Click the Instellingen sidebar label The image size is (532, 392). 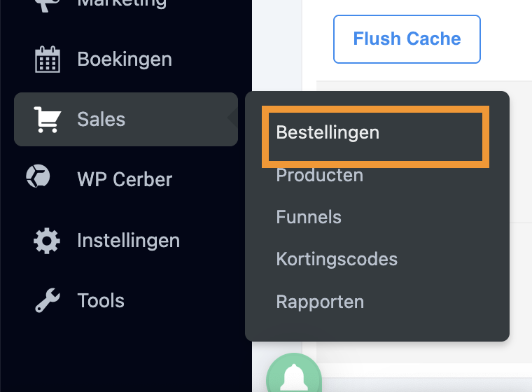tap(128, 241)
